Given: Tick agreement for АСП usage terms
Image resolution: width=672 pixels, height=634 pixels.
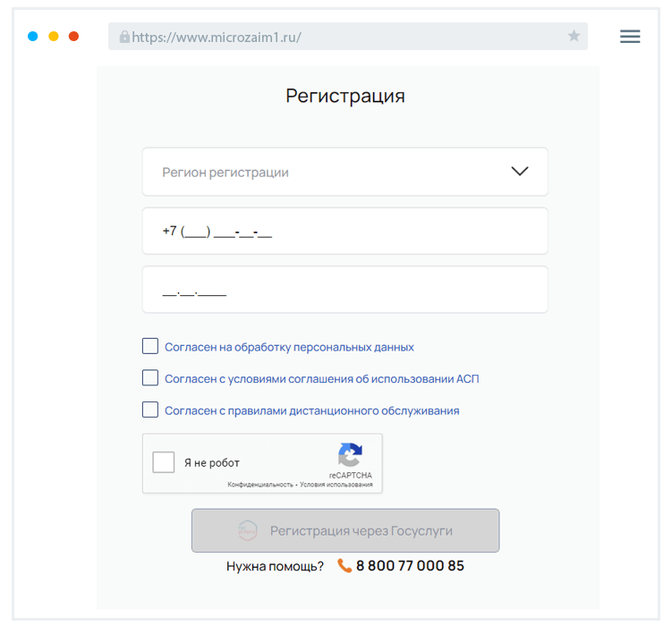Looking at the screenshot, I should pyautogui.click(x=150, y=378).
